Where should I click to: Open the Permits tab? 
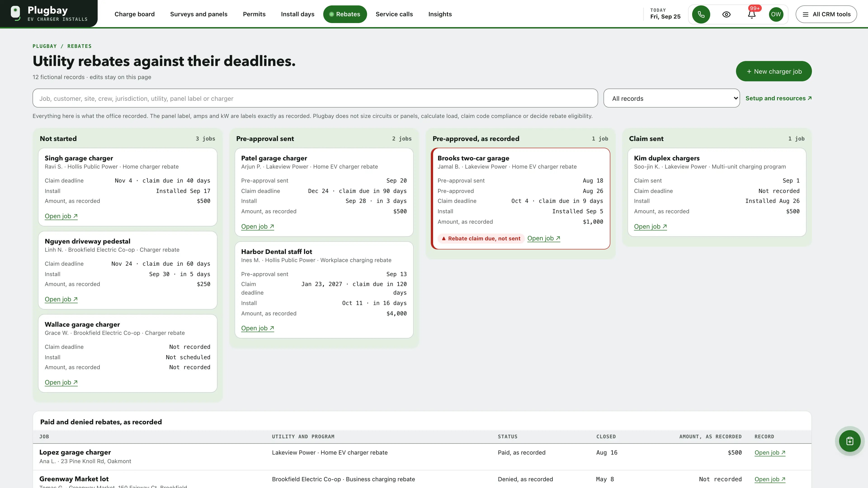point(254,14)
